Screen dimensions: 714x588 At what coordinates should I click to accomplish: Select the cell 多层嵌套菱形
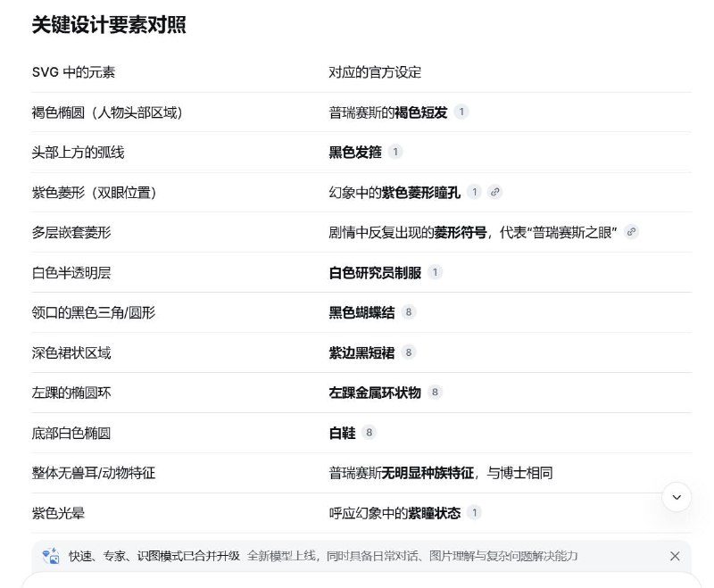coord(71,233)
